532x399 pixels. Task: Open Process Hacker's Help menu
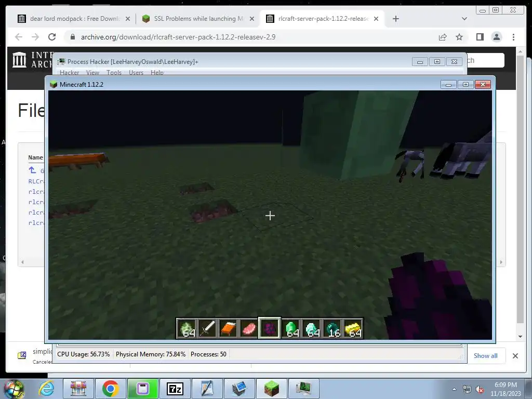point(157,72)
